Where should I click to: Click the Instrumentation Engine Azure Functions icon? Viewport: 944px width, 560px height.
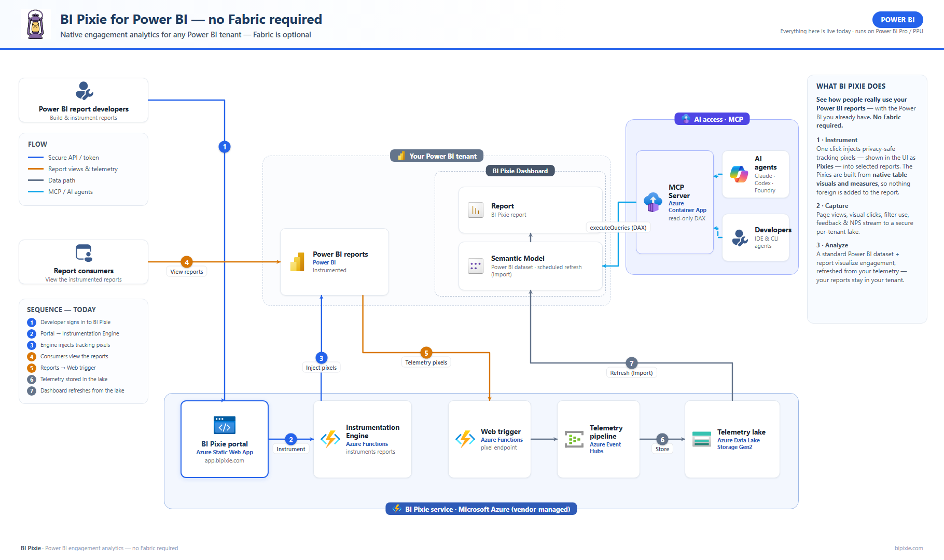[x=330, y=439]
